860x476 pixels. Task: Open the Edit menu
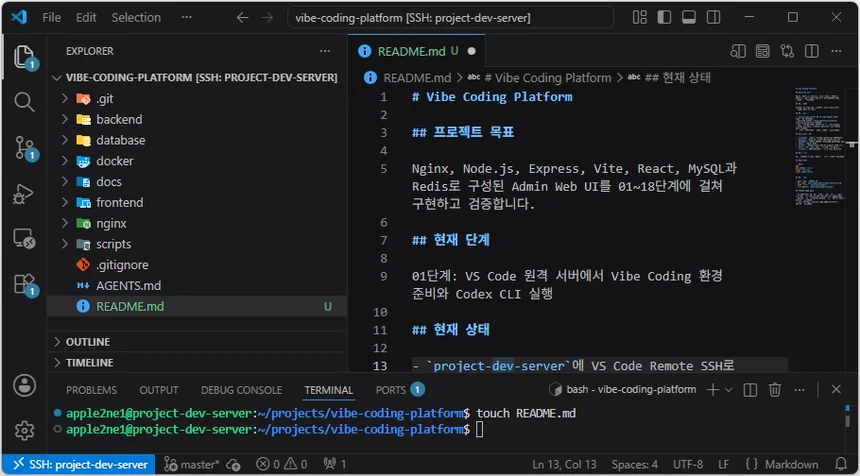[86, 18]
